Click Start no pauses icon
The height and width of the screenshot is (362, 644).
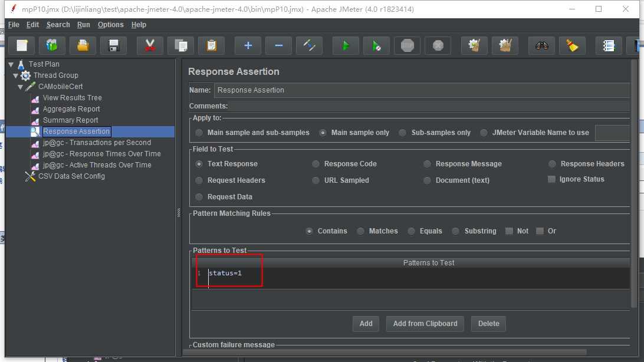pos(376,45)
